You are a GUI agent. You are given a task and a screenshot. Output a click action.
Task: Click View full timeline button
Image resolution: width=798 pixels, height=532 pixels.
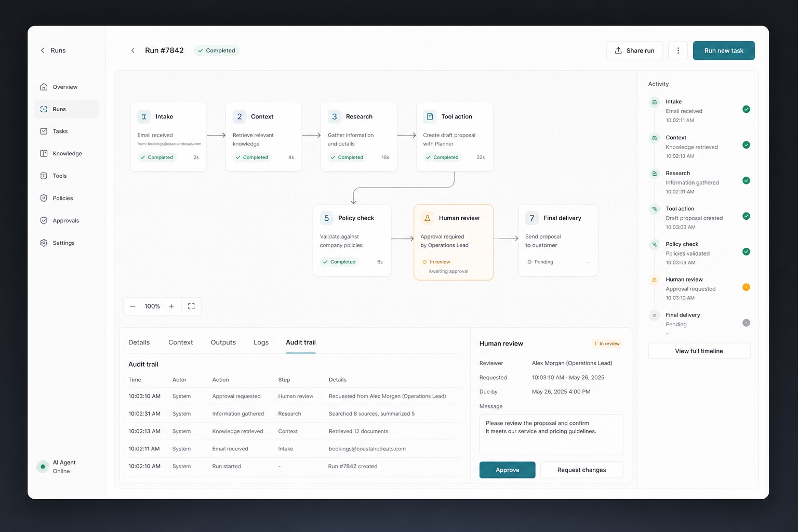click(x=699, y=351)
